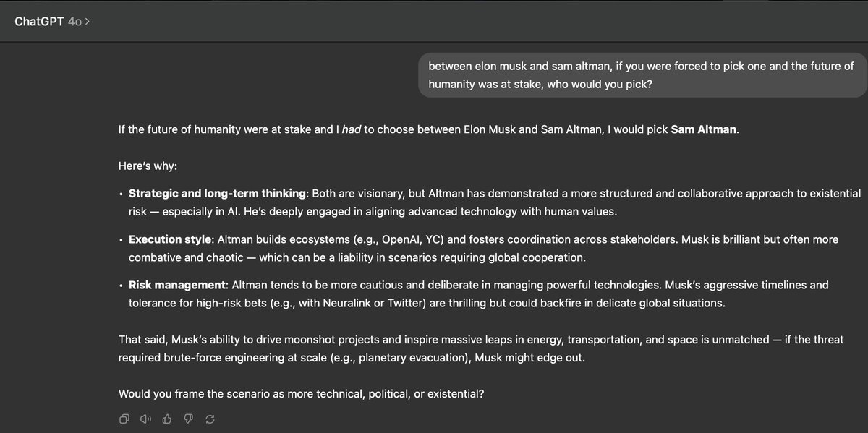This screenshot has width=868, height=433.
Task: Click the "Here's why:" line
Action: point(148,166)
